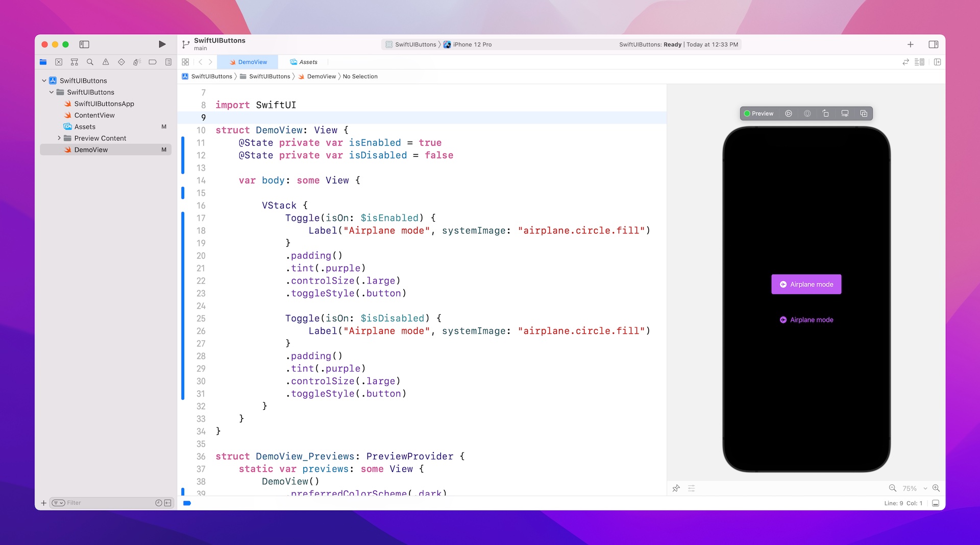This screenshot has width=980, height=545.
Task: Expand the Preview Content folder
Action: tap(59, 138)
